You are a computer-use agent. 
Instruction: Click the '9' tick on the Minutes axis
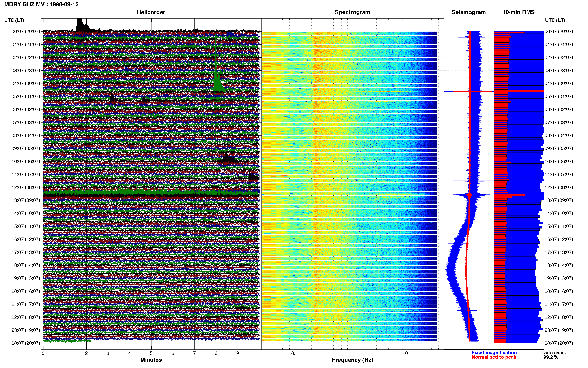click(238, 353)
